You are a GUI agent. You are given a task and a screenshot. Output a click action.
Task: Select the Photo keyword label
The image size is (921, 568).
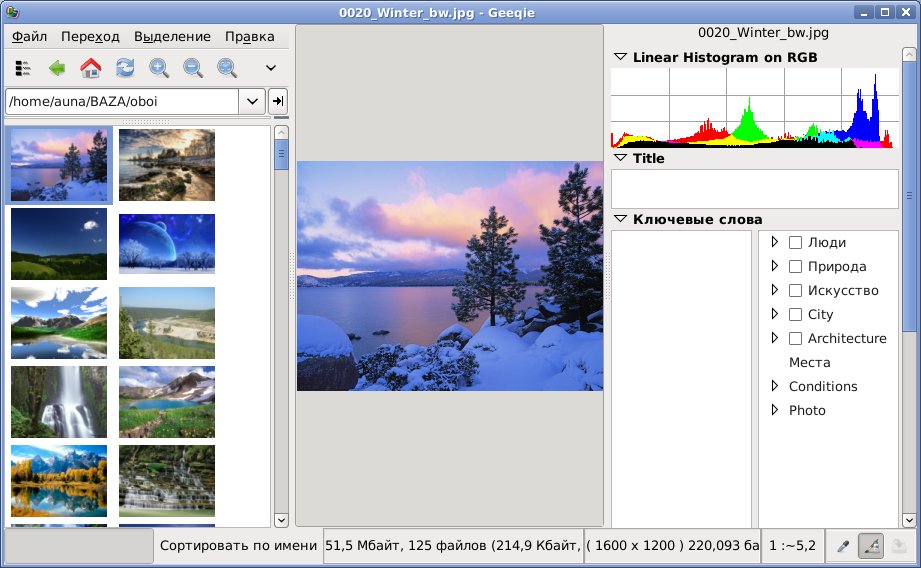(x=807, y=411)
